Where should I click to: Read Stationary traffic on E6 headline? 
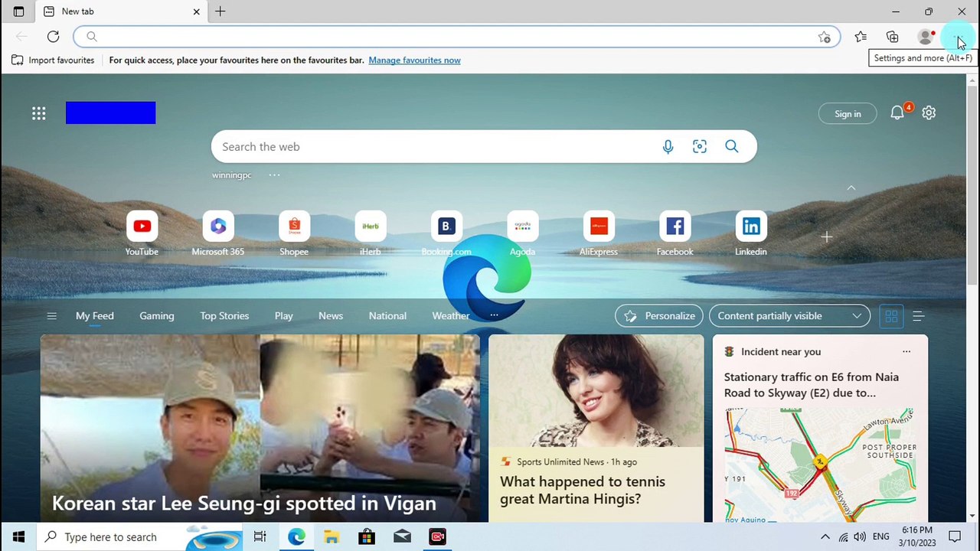coord(812,385)
